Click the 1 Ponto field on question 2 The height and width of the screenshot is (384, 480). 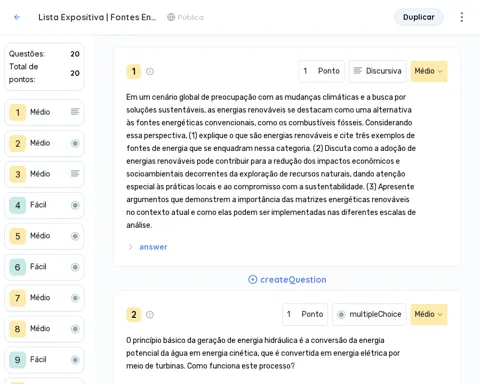click(305, 314)
